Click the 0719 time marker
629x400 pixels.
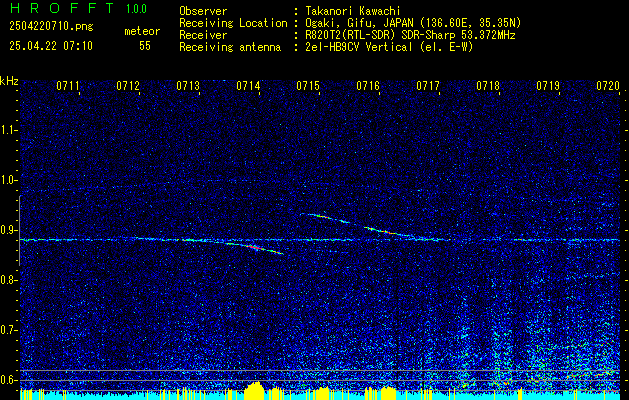[x=548, y=86]
